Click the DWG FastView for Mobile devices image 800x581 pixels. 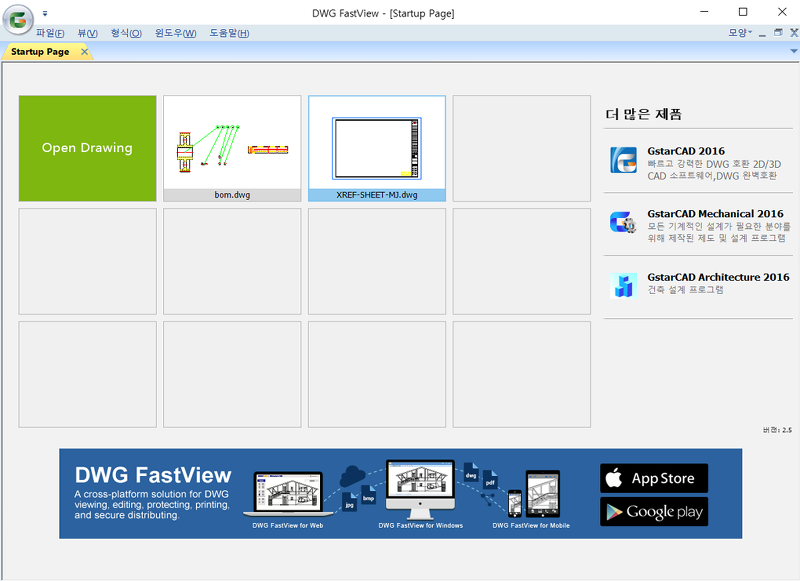(534, 494)
